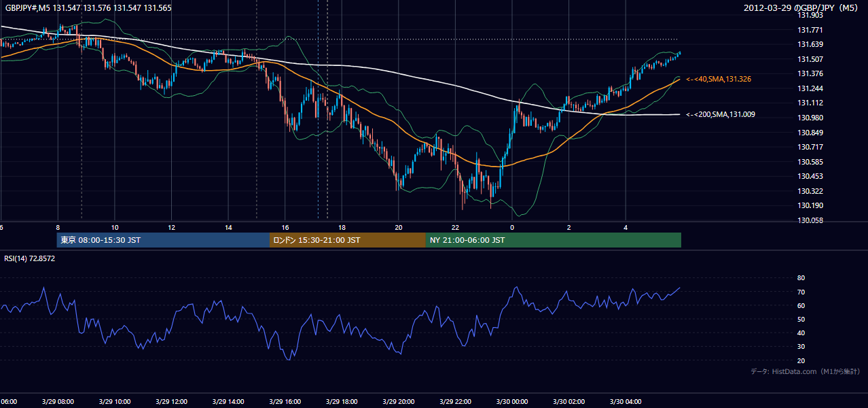The height and width of the screenshot is (408, 868).
Task: Click price level 130.585 on the axis
Action: pyautogui.click(x=810, y=162)
